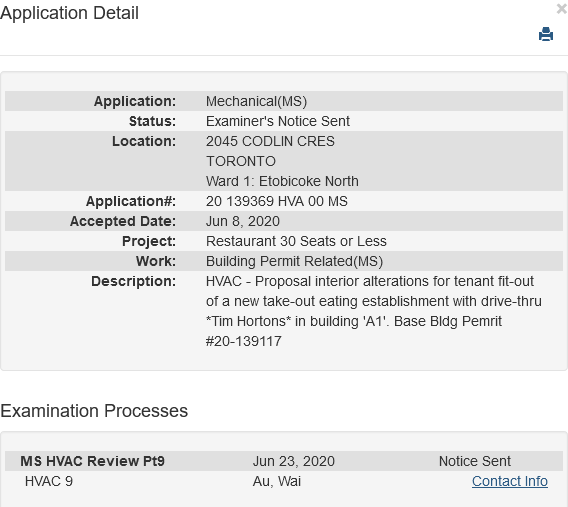Viewport: 568px width, 507px height.
Task: Select Restaurant 30 Seats or Less project
Action: [296, 241]
